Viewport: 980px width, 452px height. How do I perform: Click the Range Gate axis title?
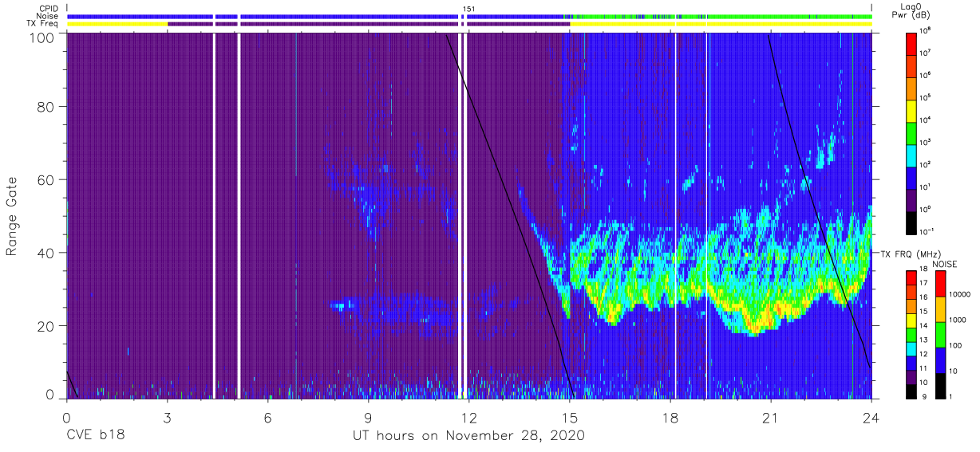pyautogui.click(x=12, y=218)
